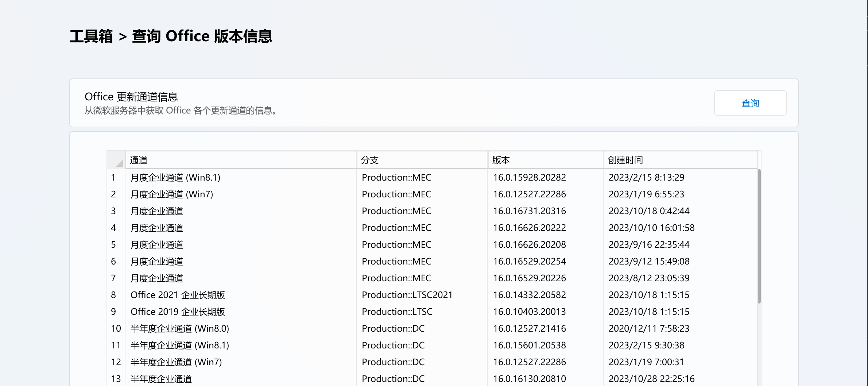Click the 2023/1/19 6:55:23 timestamp
Image resolution: width=868 pixels, height=386 pixels.
[646, 194]
